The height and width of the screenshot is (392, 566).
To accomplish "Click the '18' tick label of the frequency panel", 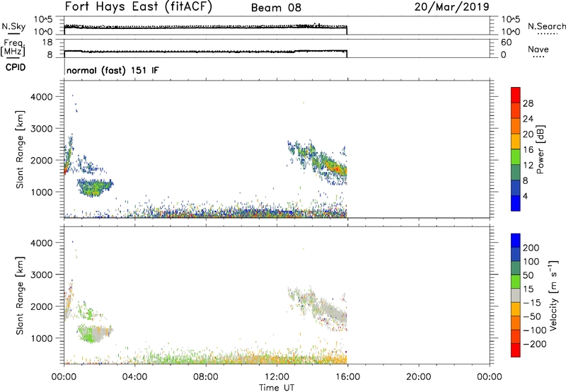I will (47, 42).
